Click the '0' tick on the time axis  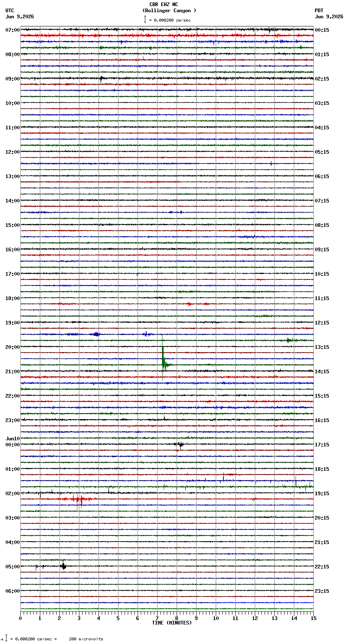point(20,618)
